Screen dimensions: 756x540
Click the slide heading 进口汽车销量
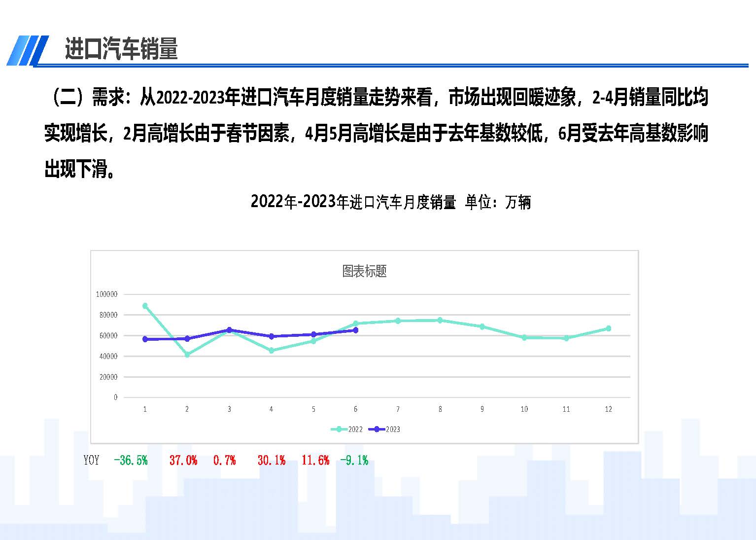[x=121, y=49]
